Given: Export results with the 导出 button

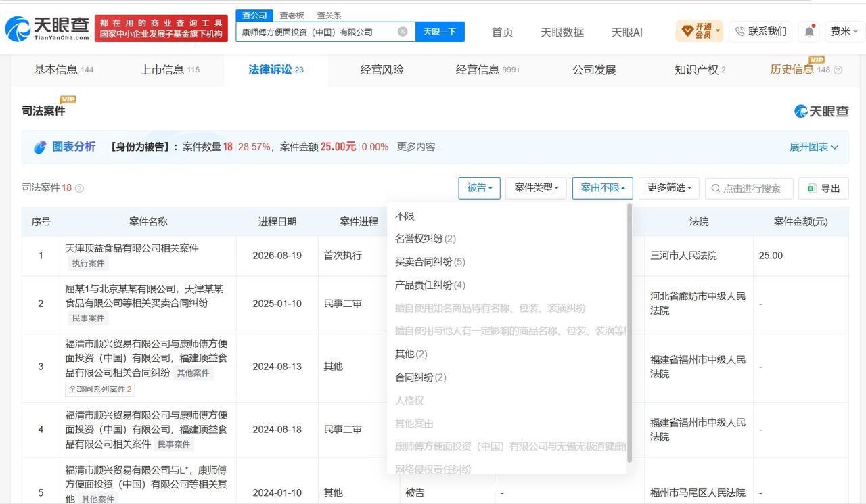Looking at the screenshot, I should pyautogui.click(x=823, y=188).
